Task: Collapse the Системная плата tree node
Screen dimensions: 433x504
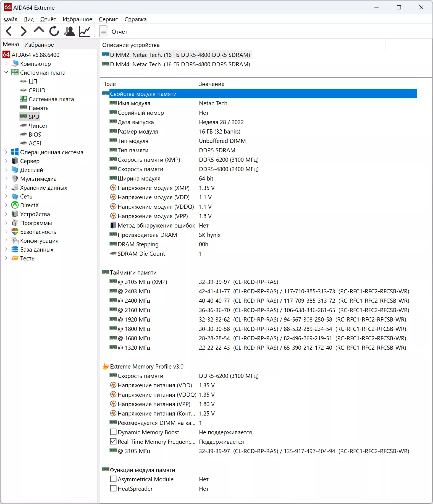Action: click(6, 72)
